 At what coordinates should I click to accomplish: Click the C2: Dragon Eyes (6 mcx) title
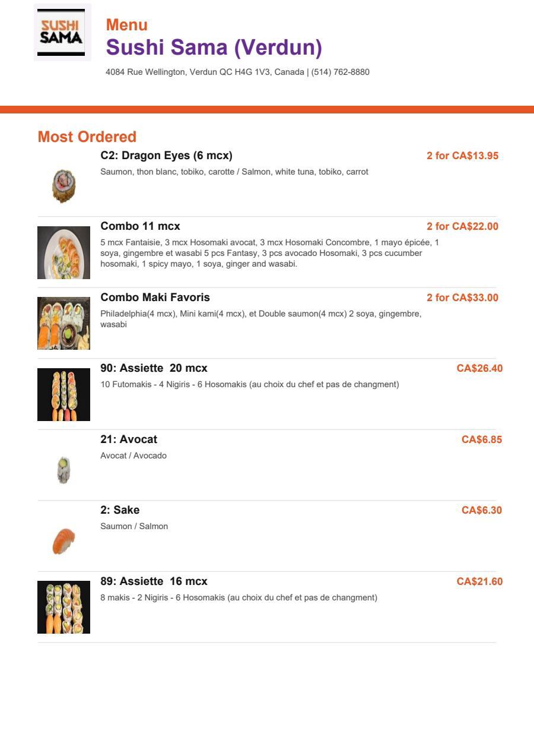click(167, 156)
